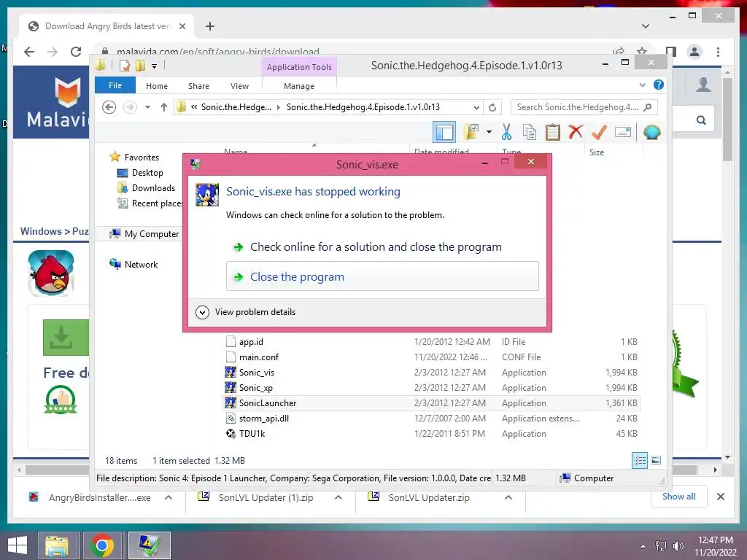Select the Sonic_xp application file

click(431, 388)
